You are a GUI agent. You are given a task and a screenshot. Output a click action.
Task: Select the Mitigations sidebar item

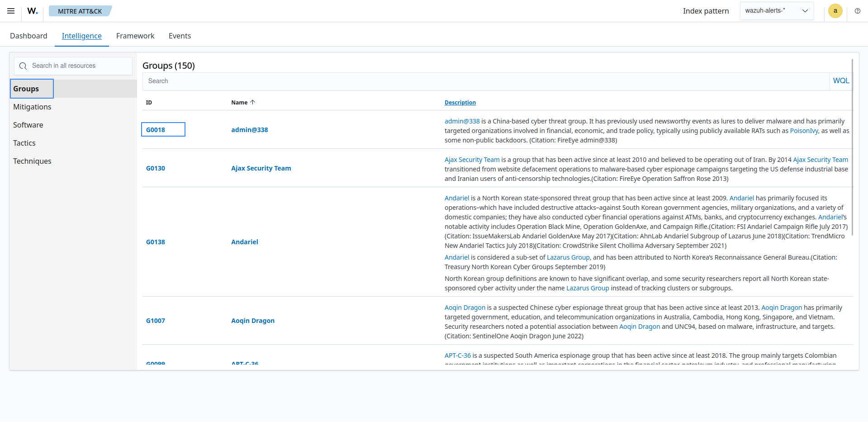pyautogui.click(x=32, y=107)
